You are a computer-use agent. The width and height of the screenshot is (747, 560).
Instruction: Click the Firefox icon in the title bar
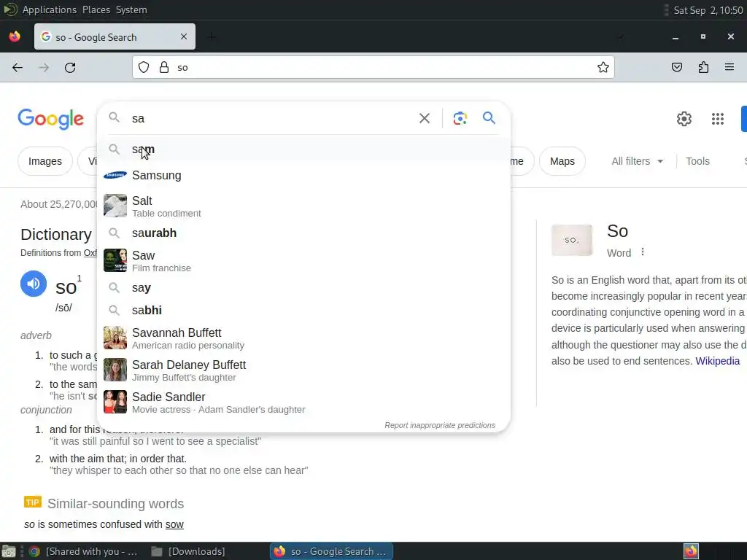point(15,36)
